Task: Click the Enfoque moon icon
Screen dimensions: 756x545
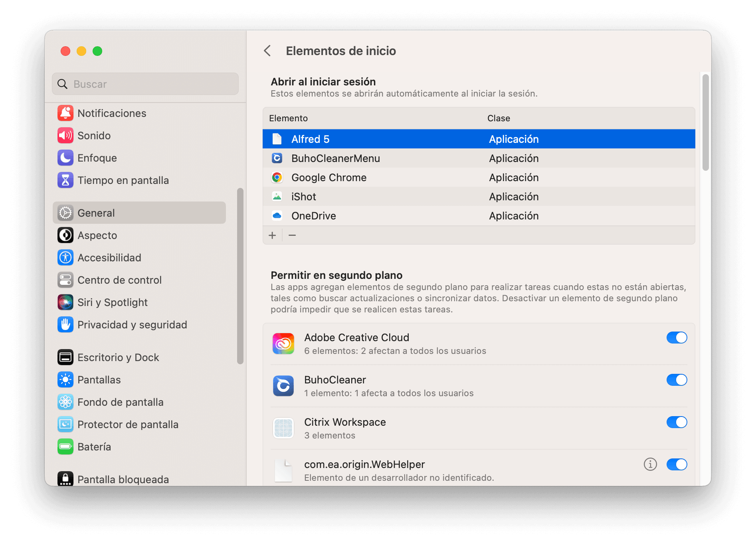Action: tap(65, 158)
